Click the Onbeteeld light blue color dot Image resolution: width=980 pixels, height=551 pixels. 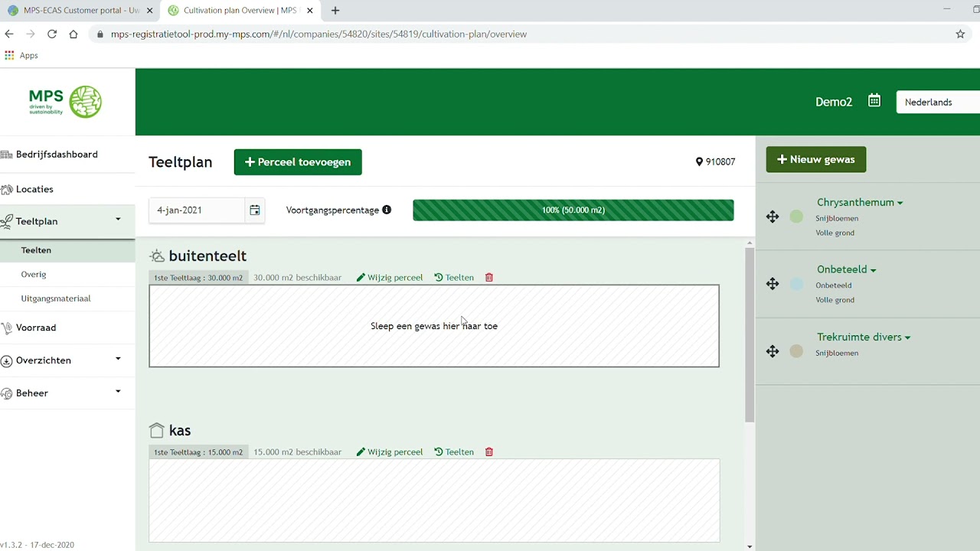click(796, 284)
